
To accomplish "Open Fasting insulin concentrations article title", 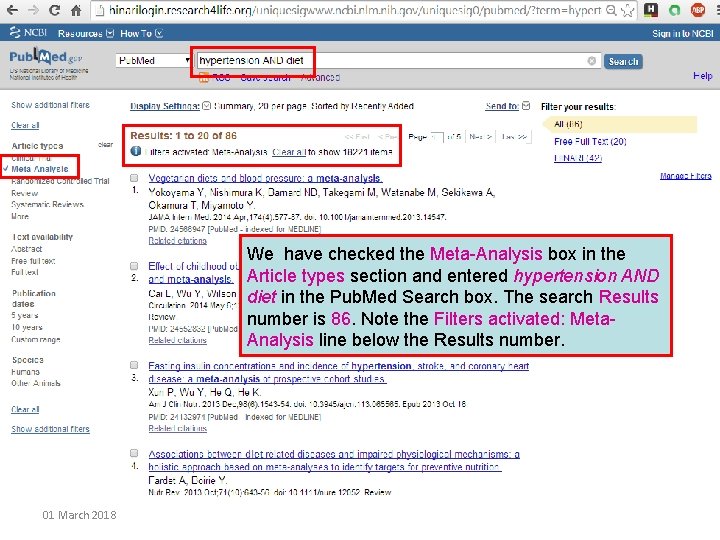I will 339,372.
